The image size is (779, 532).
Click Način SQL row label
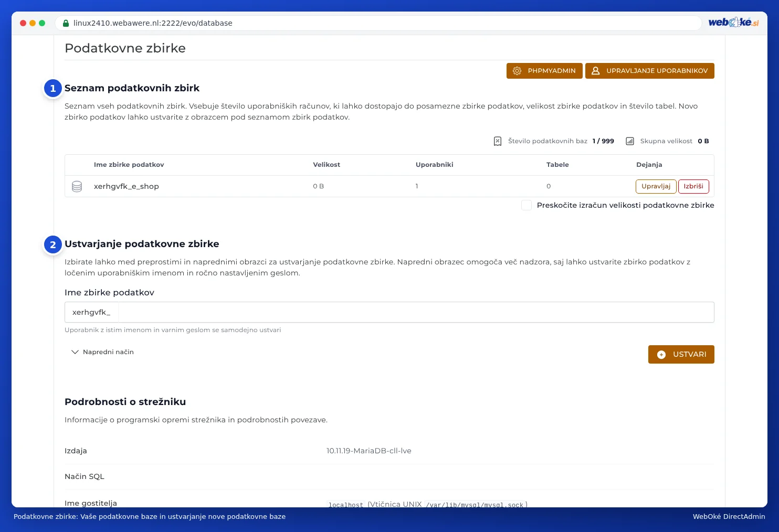click(x=85, y=476)
